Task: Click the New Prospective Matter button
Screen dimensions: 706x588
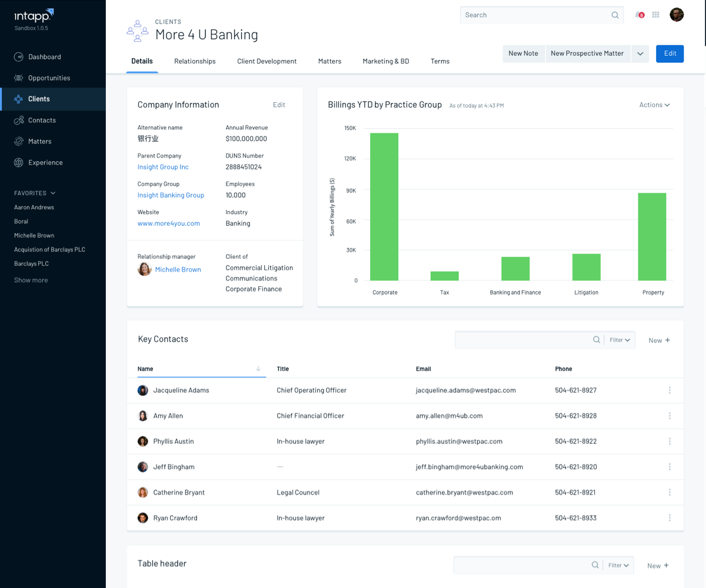Action: 587,54
